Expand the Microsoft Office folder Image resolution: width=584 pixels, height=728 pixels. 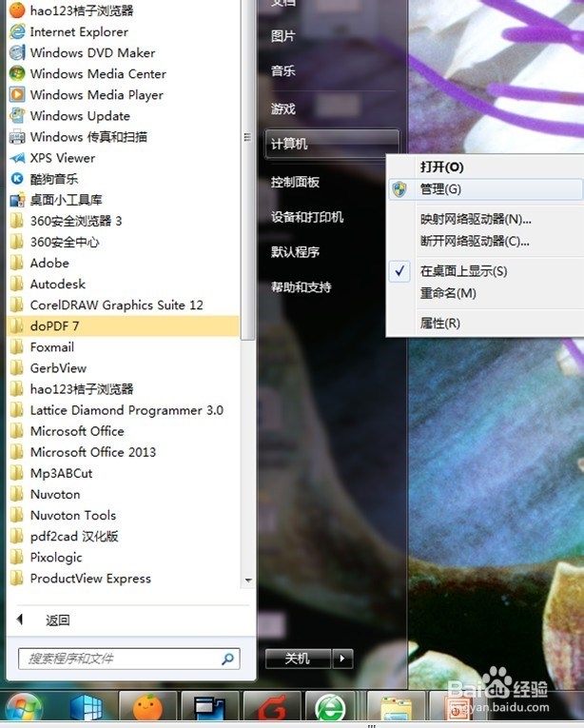click(x=124, y=431)
